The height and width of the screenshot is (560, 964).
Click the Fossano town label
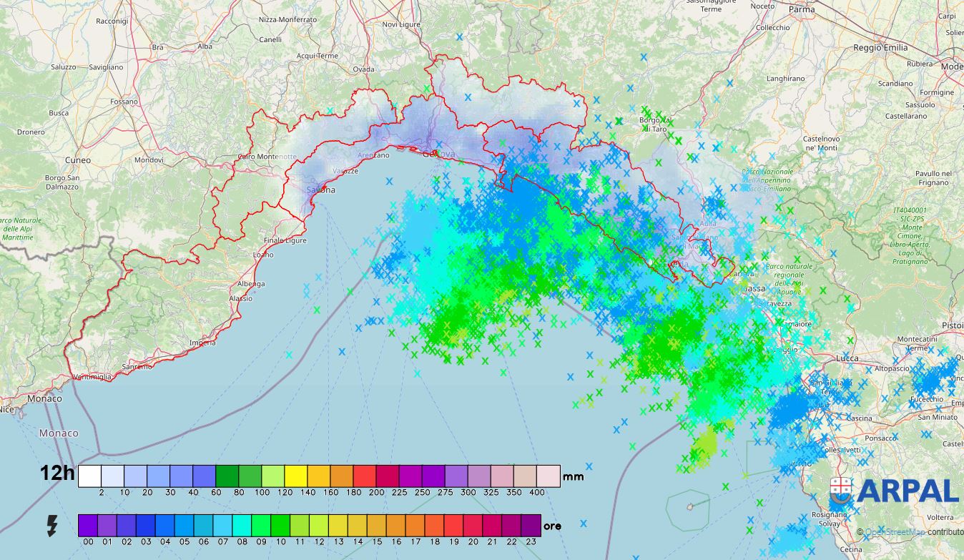(x=124, y=102)
